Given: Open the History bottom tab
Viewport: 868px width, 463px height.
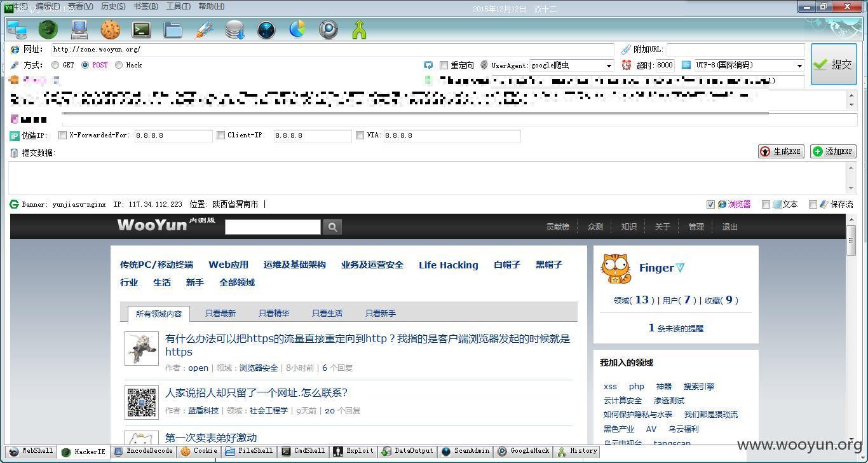Looking at the screenshot, I should click(x=577, y=451).
